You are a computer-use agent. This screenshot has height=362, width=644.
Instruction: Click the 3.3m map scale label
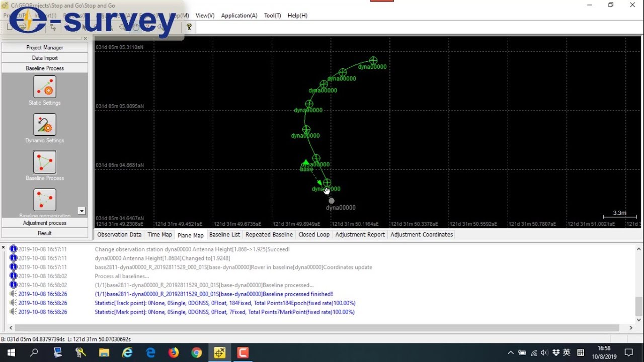(x=619, y=213)
